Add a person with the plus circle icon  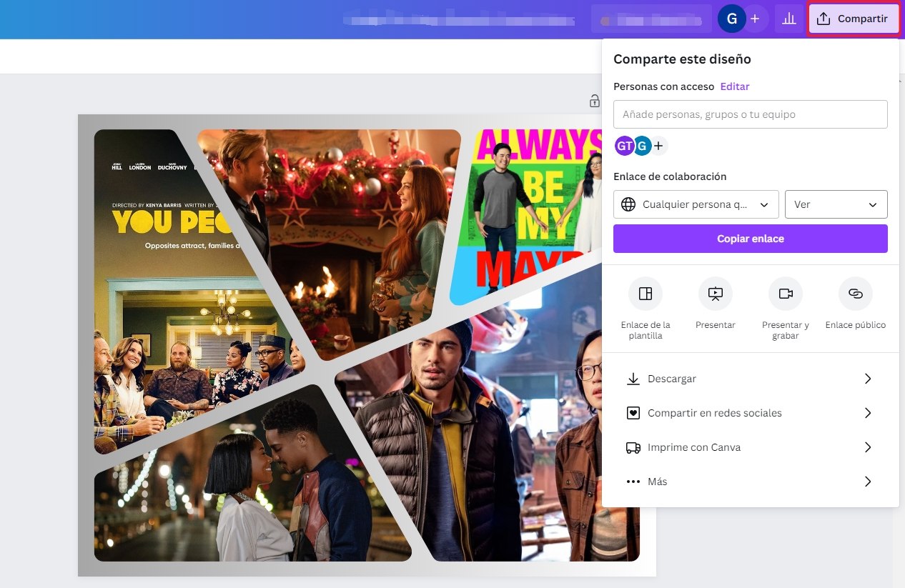click(658, 146)
